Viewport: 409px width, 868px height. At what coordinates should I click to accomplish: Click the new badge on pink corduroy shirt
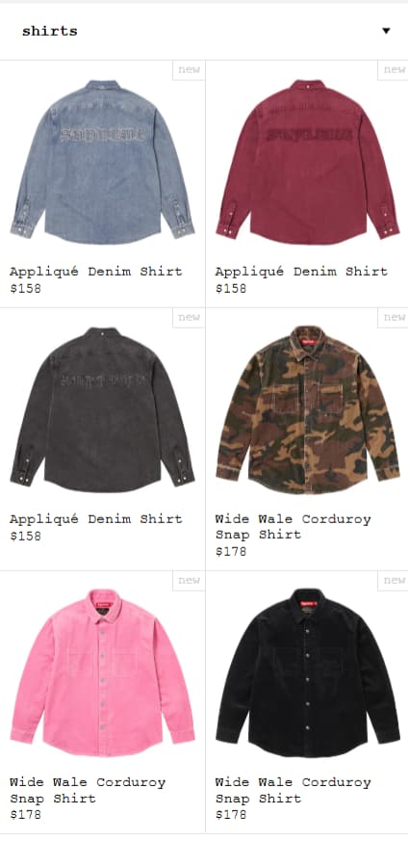(x=189, y=581)
